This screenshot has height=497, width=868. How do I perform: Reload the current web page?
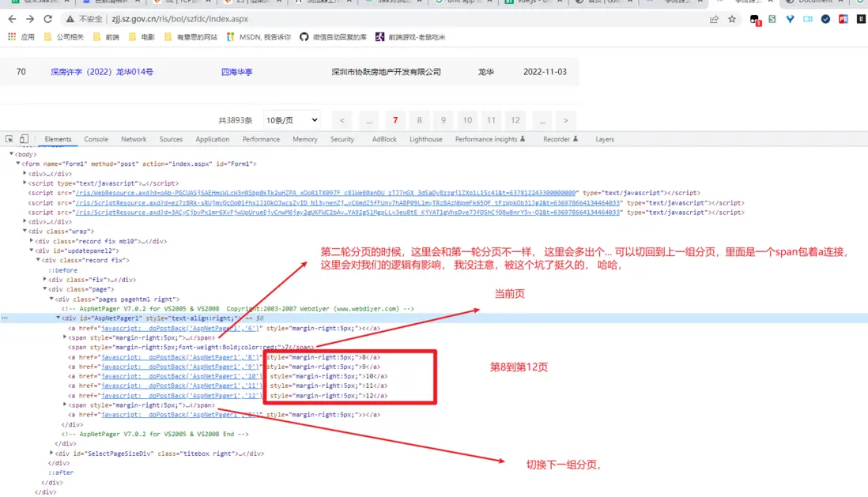48,19
